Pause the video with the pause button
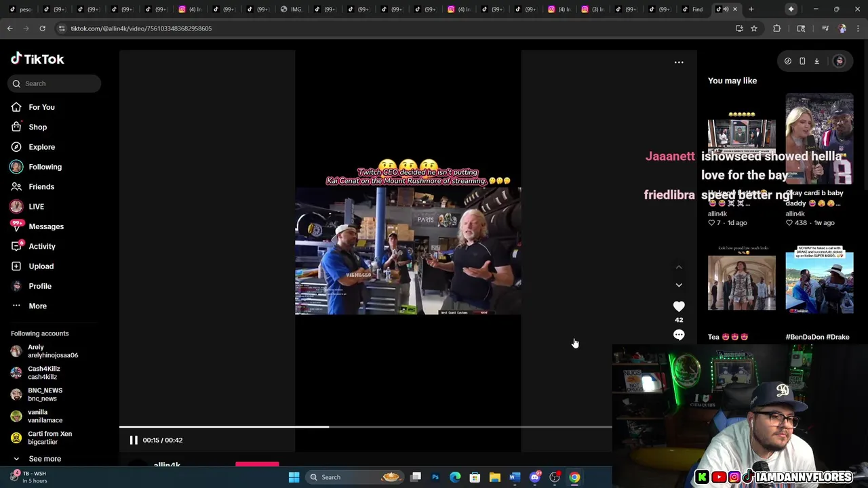This screenshot has height=488, width=868. 134,440
